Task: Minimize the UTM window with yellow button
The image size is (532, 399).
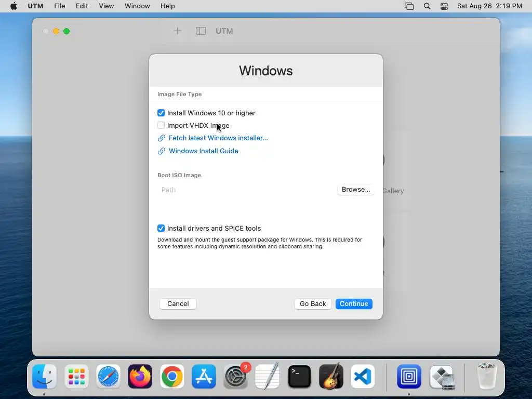Action: click(x=56, y=31)
